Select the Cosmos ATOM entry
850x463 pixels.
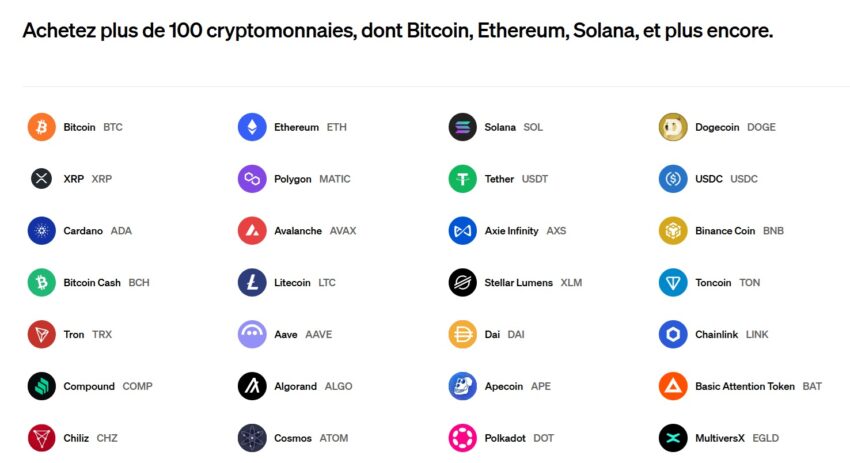click(x=311, y=438)
